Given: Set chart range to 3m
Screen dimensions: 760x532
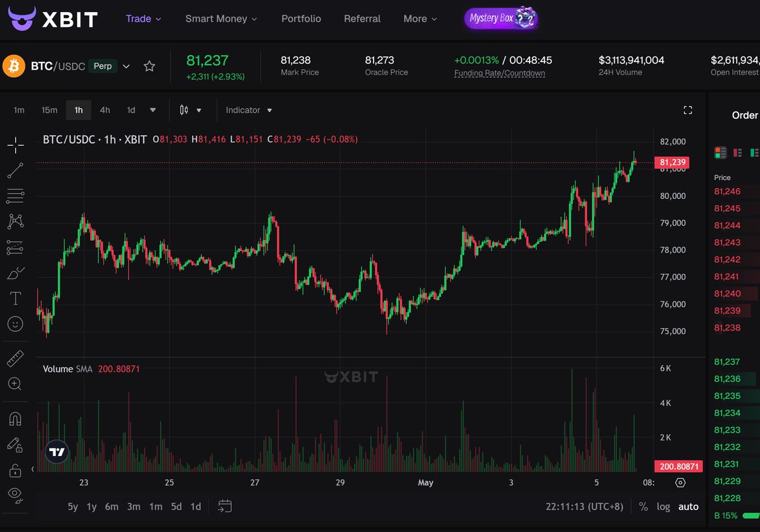Looking at the screenshot, I should [x=134, y=507].
